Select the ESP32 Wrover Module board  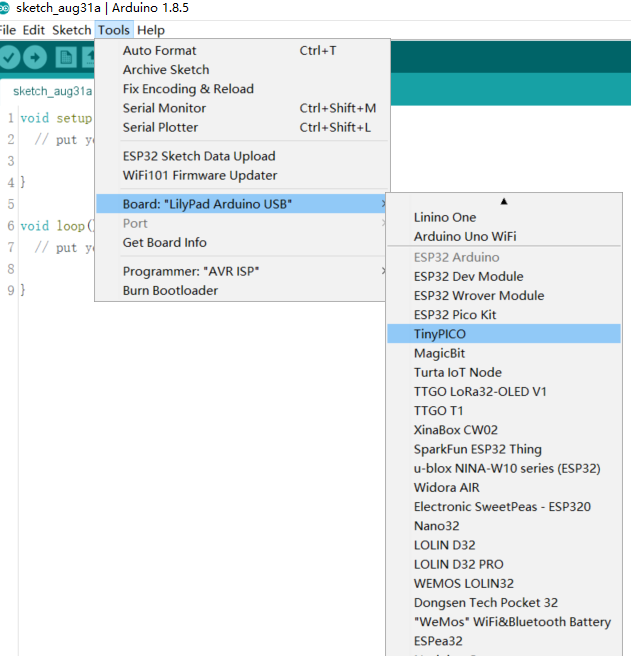[x=504, y=296]
